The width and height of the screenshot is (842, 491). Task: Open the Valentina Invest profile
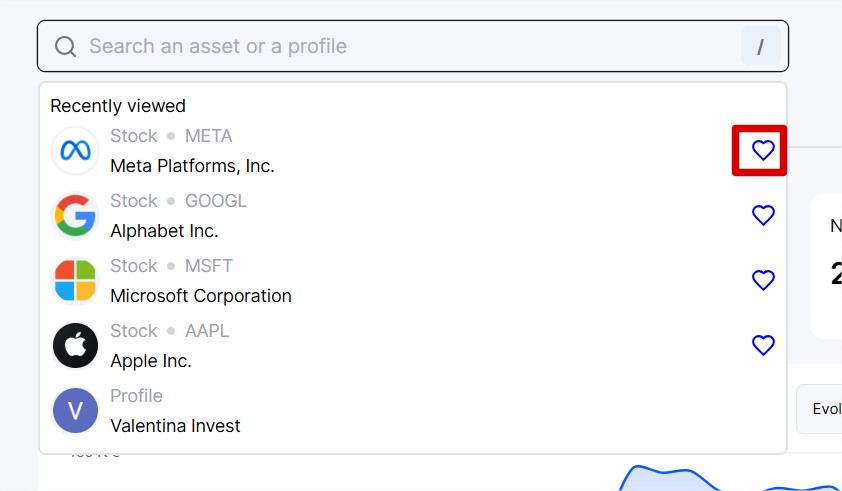pos(412,411)
